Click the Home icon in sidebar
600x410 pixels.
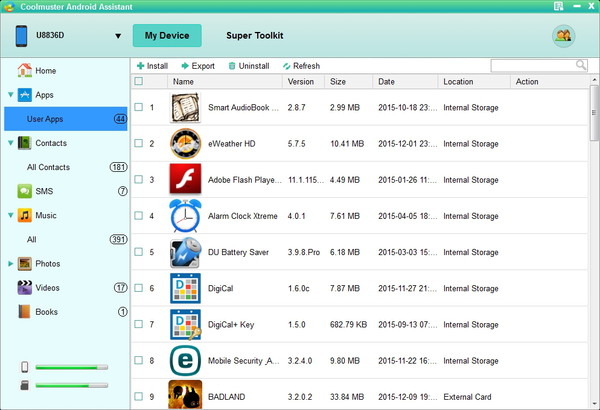(x=24, y=71)
